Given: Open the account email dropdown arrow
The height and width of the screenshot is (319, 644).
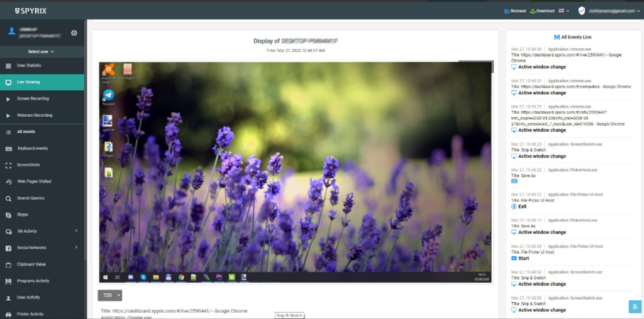Looking at the screenshot, I should point(639,11).
